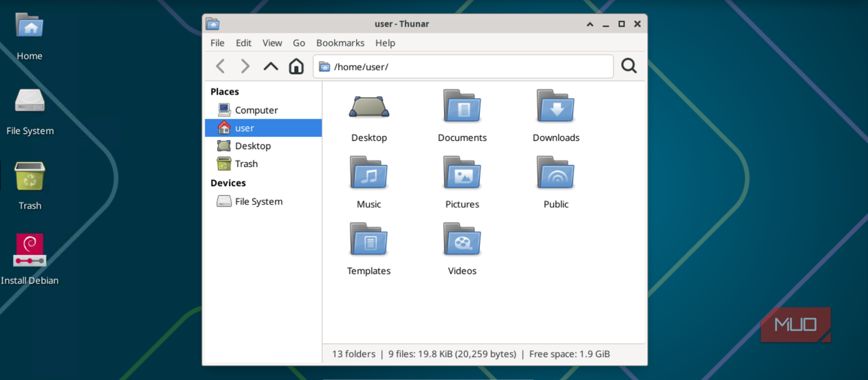Click the folder icon inside the location bar
The image size is (868, 380).
(325, 67)
